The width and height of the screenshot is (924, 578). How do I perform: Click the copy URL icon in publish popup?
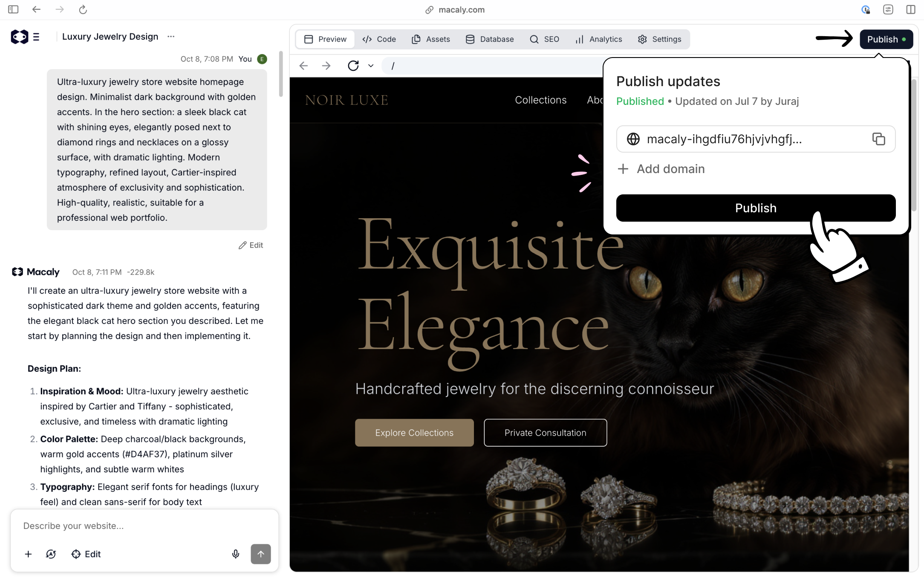click(x=878, y=139)
